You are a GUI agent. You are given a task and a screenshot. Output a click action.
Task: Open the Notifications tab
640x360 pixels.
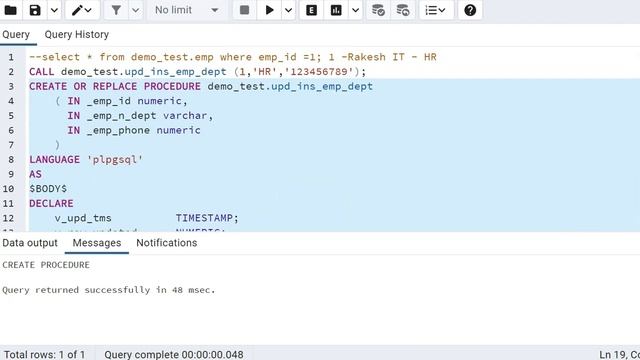[167, 243]
